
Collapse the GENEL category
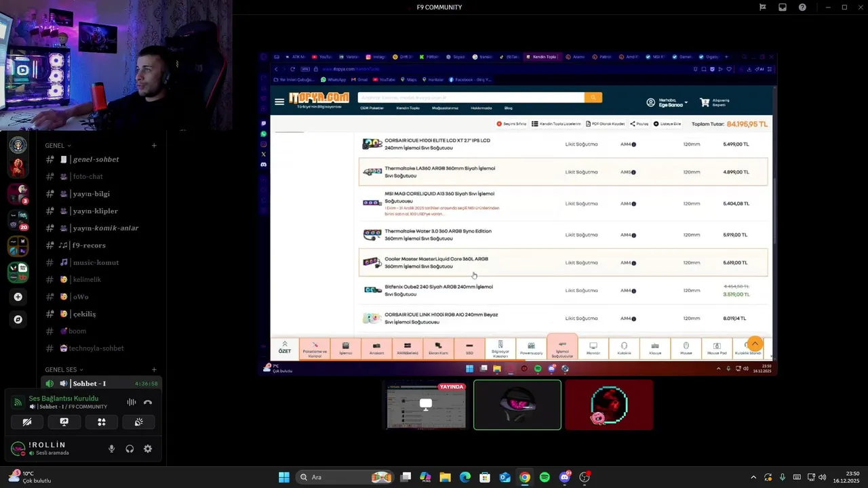click(x=58, y=145)
